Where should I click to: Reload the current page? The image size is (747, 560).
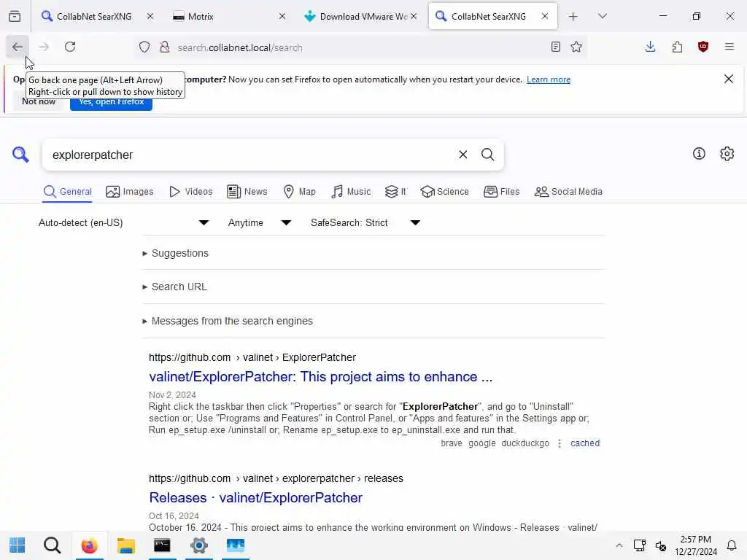click(70, 47)
